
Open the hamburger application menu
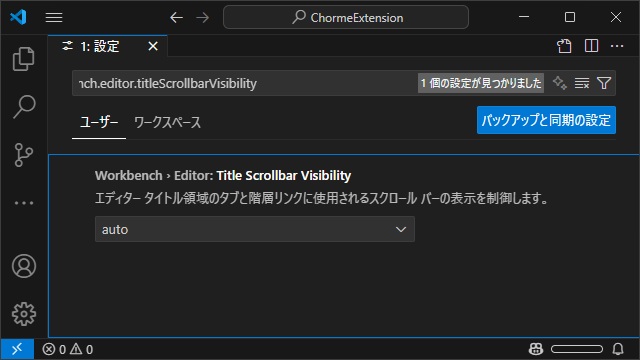pyautogui.click(x=54, y=18)
